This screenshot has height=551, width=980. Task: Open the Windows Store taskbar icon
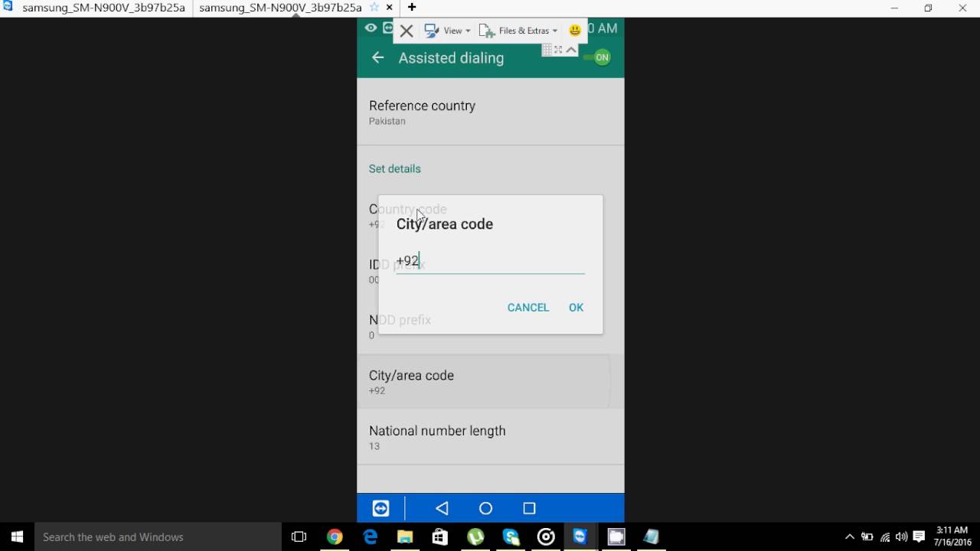(440, 536)
